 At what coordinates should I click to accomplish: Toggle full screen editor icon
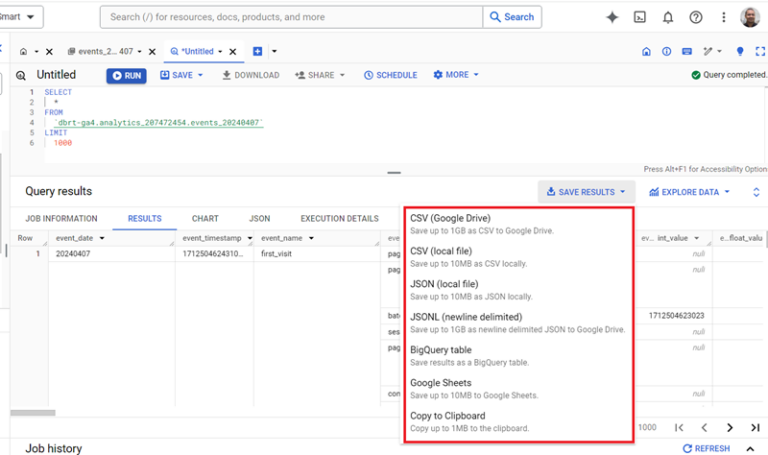click(x=760, y=51)
